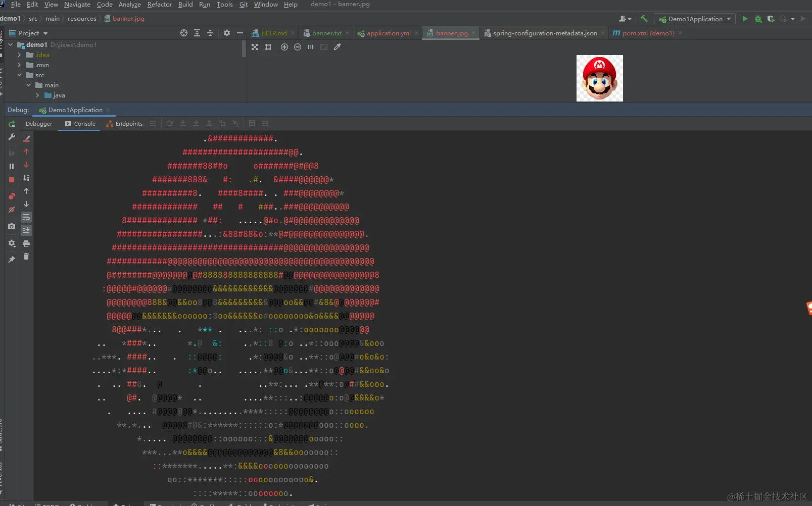The image size is (812, 506).
Task: Open Project panel gear options
Action: pyautogui.click(x=227, y=33)
